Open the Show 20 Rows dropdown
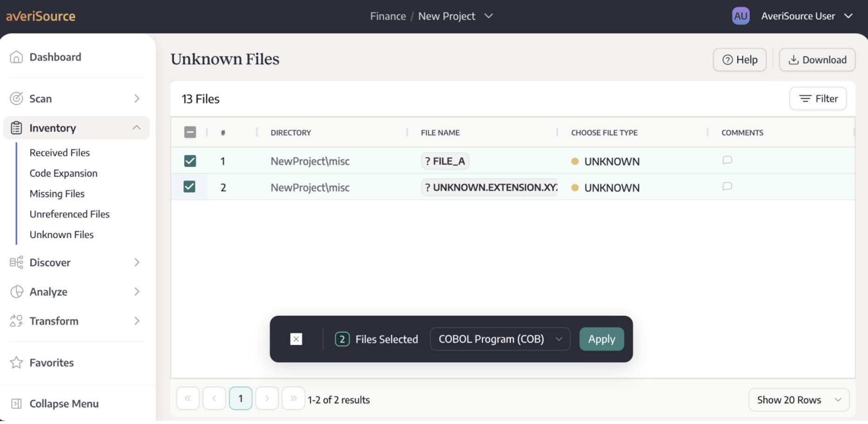Viewport: 868px width, 424px height. pyautogui.click(x=799, y=400)
